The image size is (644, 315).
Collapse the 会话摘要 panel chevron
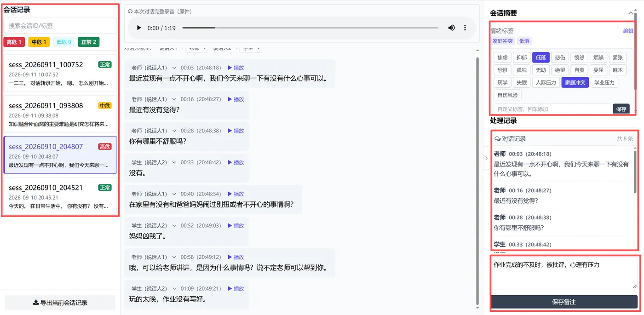tap(631, 13)
